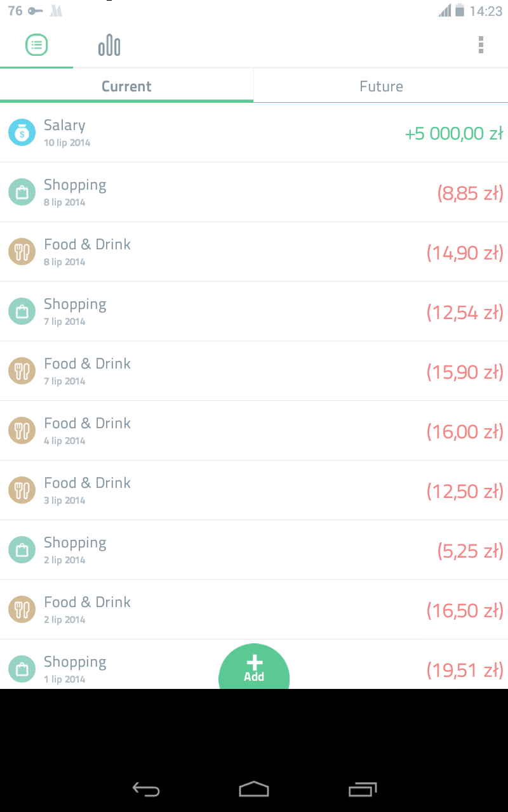The image size is (508, 812).
Task: Open the 16,00 zł Food & Drink entry
Action: [x=254, y=431]
